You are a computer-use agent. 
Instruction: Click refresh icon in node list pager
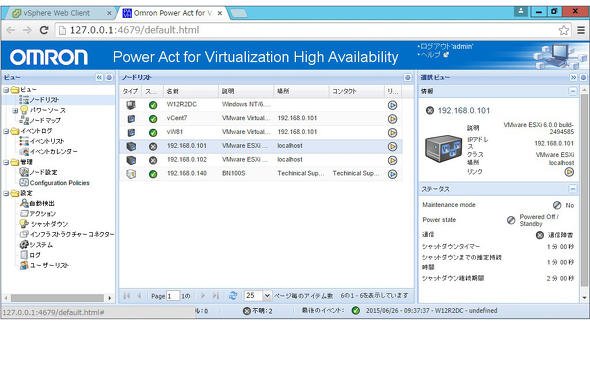(233, 296)
